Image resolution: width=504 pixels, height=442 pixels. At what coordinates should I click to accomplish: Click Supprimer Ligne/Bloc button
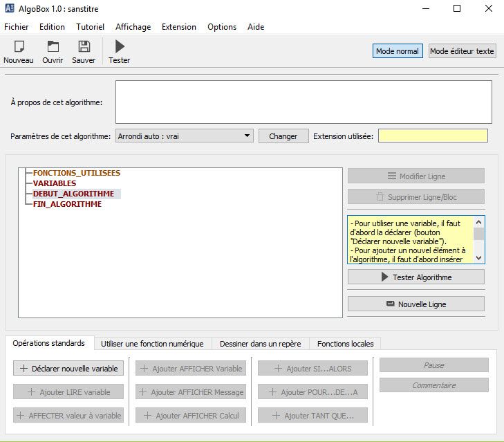(x=416, y=197)
